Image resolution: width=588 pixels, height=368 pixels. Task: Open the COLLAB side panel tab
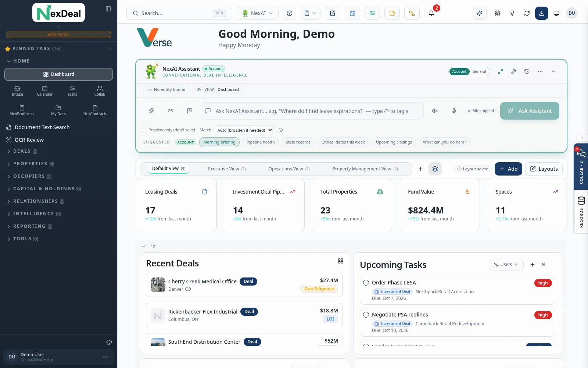(581, 167)
